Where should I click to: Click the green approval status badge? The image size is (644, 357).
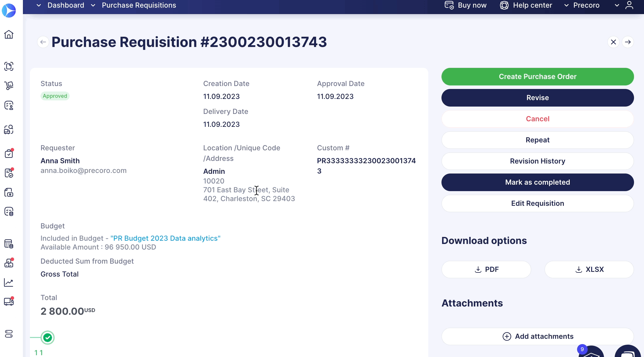point(55,96)
